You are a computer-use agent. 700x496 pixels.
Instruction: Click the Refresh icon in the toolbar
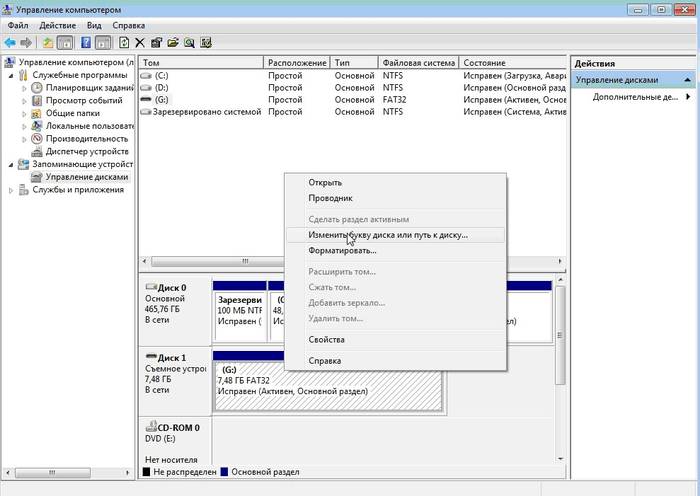124,43
